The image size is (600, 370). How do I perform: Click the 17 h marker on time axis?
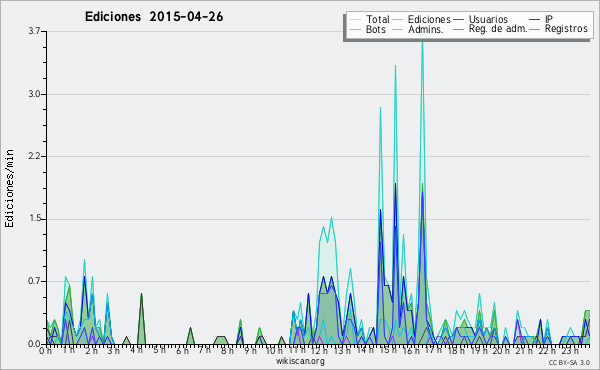point(433,350)
